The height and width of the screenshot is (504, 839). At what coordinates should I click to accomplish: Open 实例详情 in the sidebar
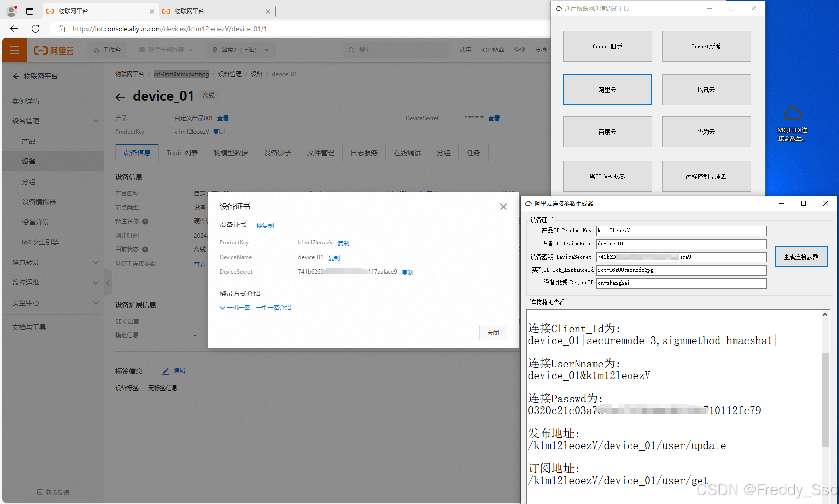click(26, 101)
